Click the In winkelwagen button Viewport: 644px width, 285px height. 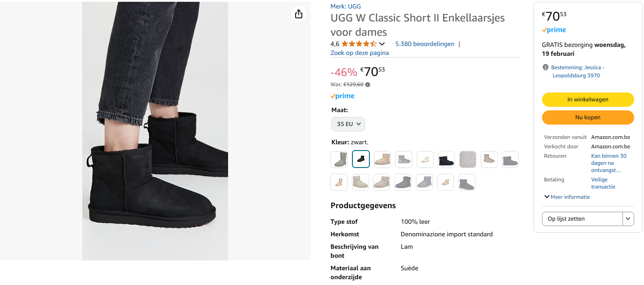click(x=588, y=99)
